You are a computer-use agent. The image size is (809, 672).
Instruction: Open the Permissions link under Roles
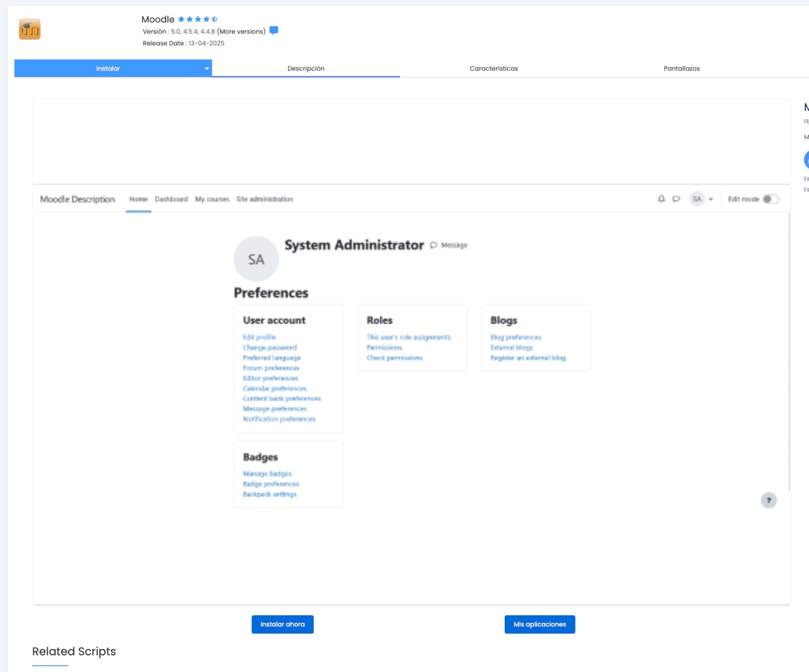385,348
